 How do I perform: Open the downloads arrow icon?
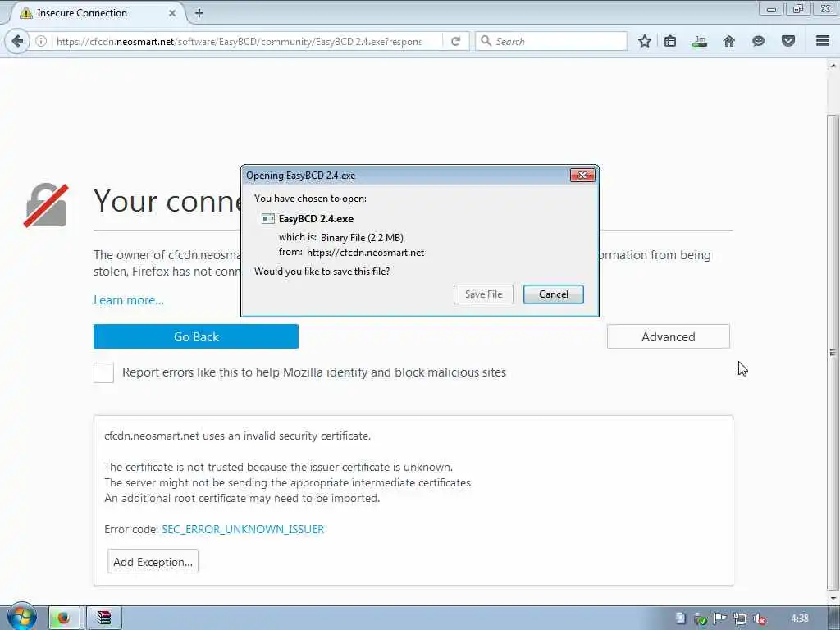(x=700, y=41)
